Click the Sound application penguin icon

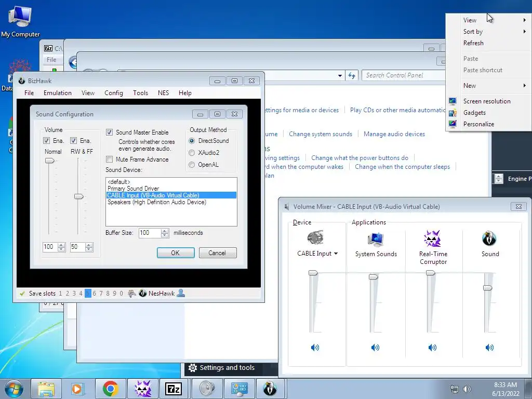point(489,238)
